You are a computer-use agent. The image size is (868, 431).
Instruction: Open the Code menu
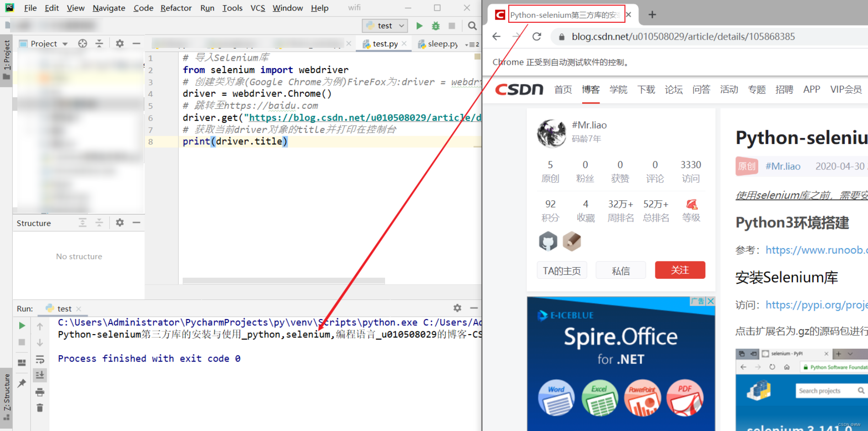click(x=143, y=8)
